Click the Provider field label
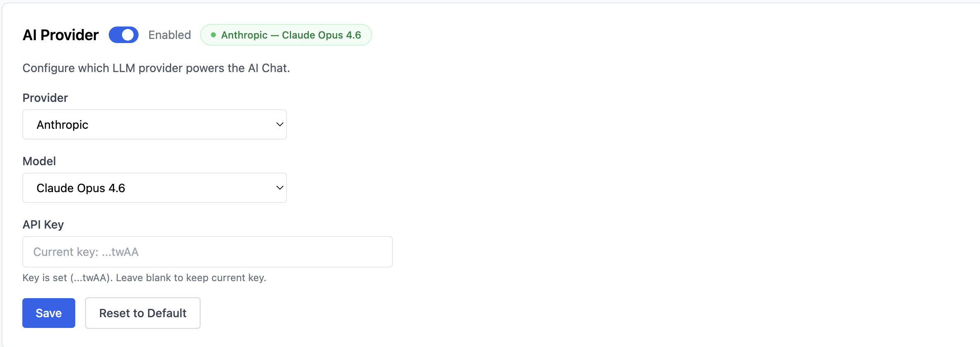Screen dimensions: 980x347 [x=45, y=98]
